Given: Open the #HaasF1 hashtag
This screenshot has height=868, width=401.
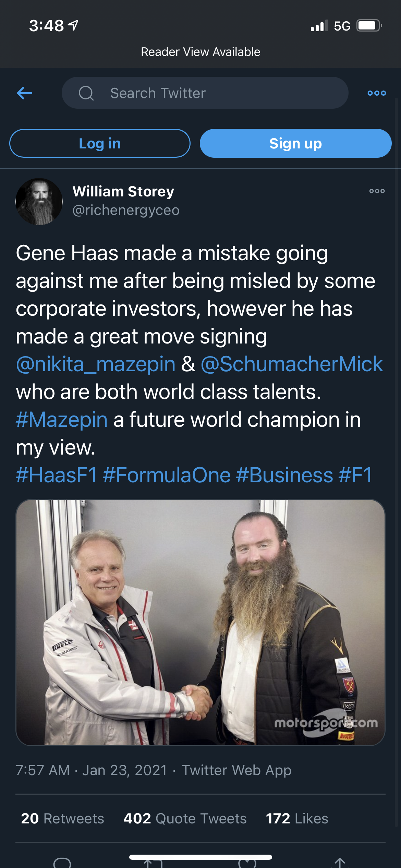Looking at the screenshot, I should tap(57, 475).
